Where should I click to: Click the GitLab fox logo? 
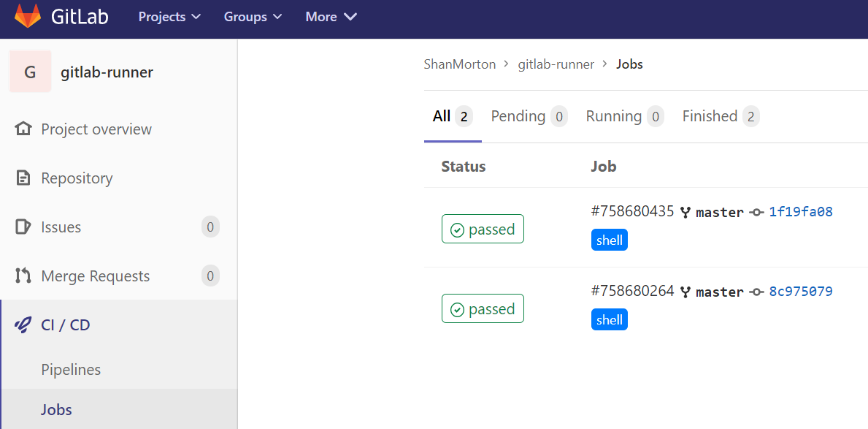coord(29,18)
